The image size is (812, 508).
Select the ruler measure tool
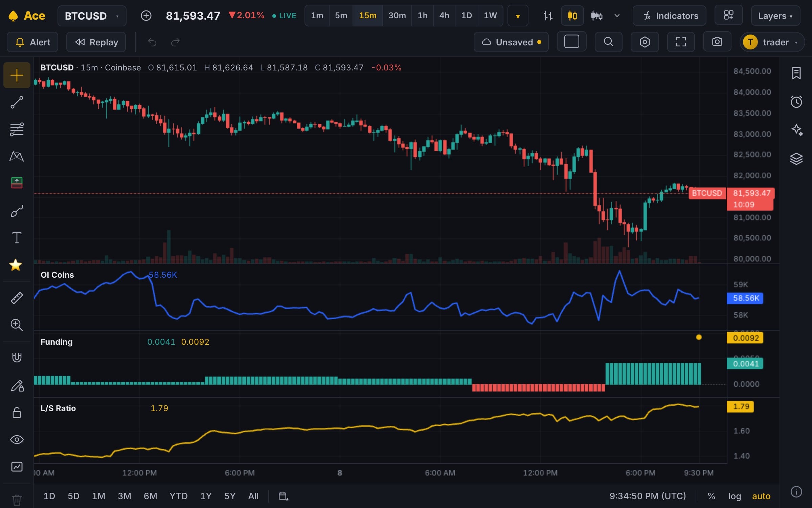pyautogui.click(x=17, y=298)
